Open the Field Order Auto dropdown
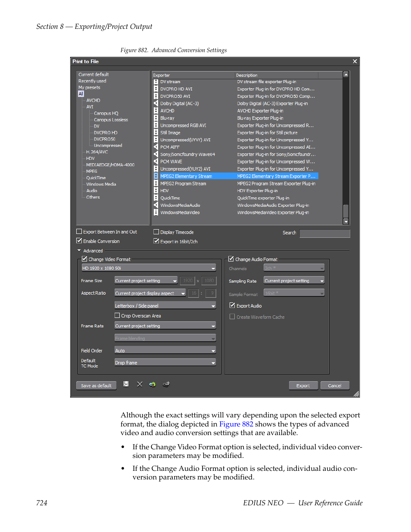This screenshot has width=411, height=532. pyautogui.click(x=165, y=350)
